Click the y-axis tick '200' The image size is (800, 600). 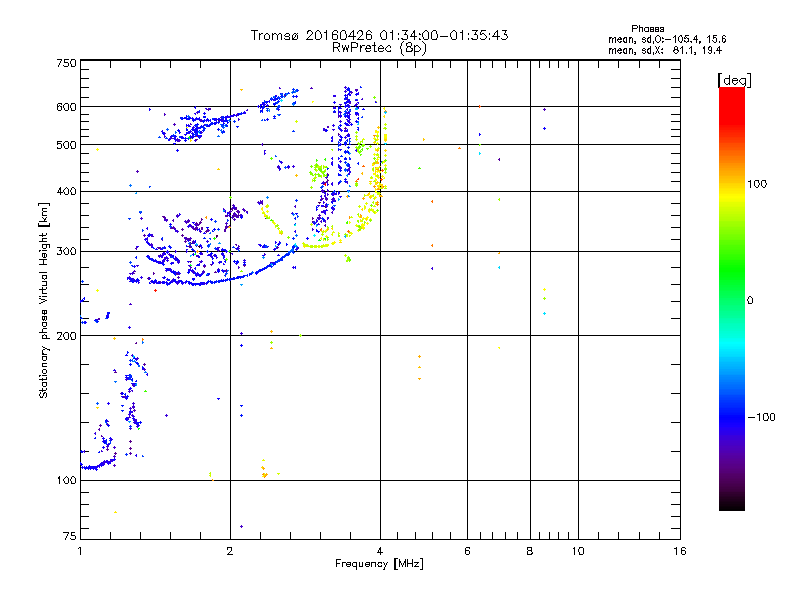coord(66,336)
